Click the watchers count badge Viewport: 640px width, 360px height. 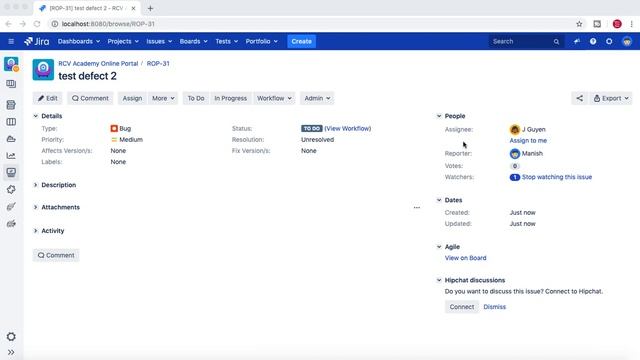pyautogui.click(x=514, y=177)
